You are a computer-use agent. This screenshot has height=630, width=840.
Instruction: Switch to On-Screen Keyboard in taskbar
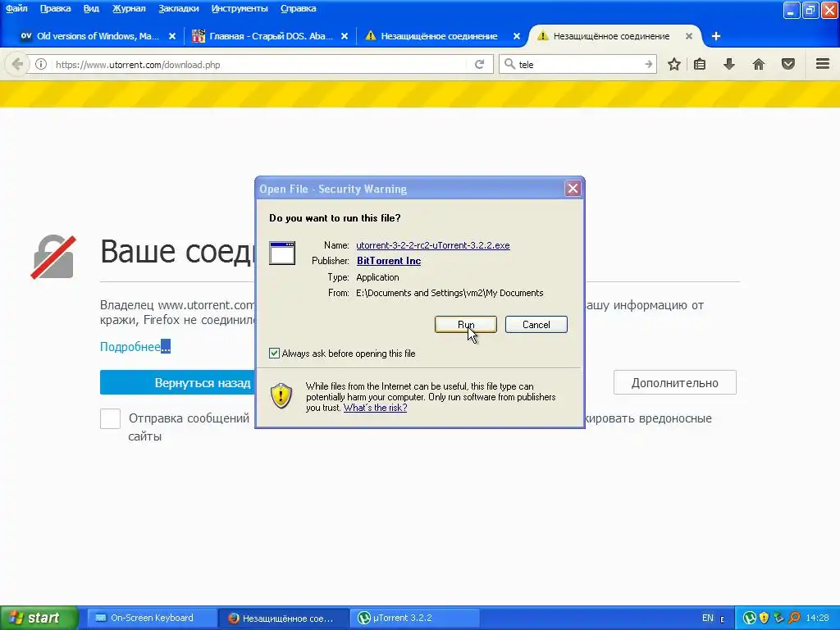(151, 618)
